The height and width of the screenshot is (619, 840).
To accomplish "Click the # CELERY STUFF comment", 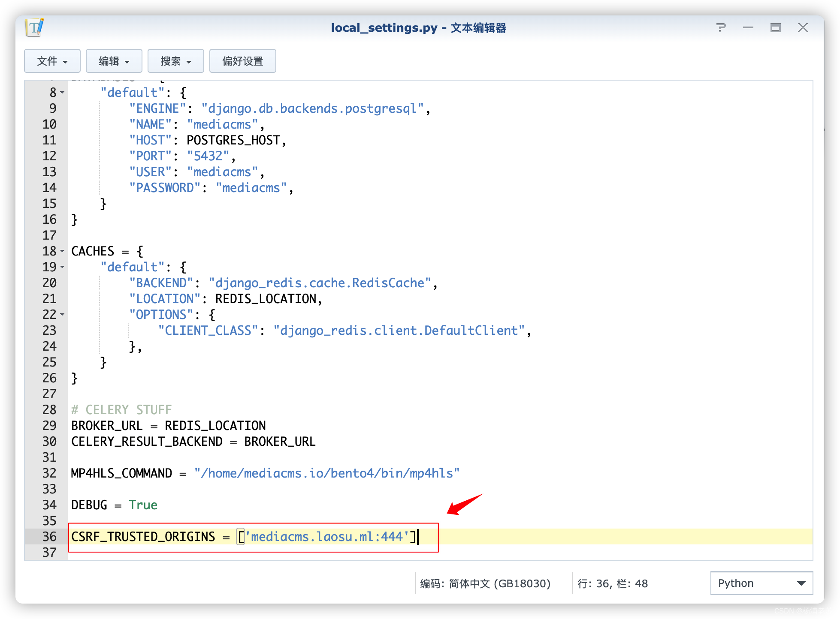I will click(121, 410).
